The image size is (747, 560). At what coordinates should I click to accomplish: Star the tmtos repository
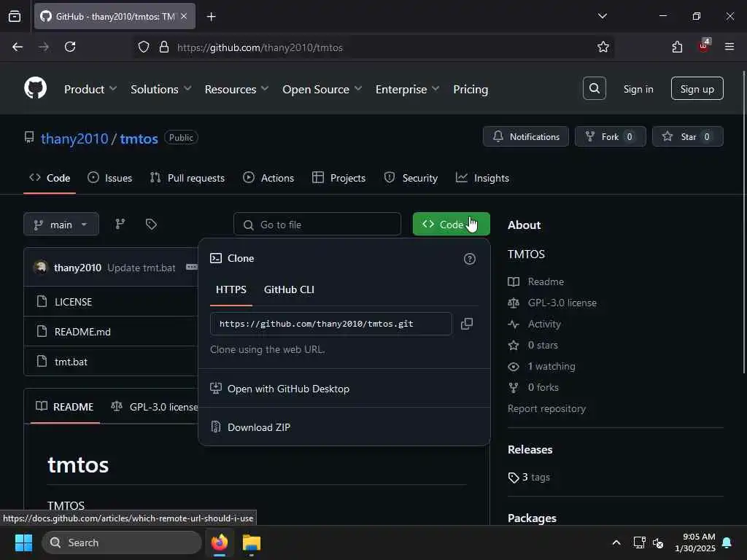click(x=687, y=136)
